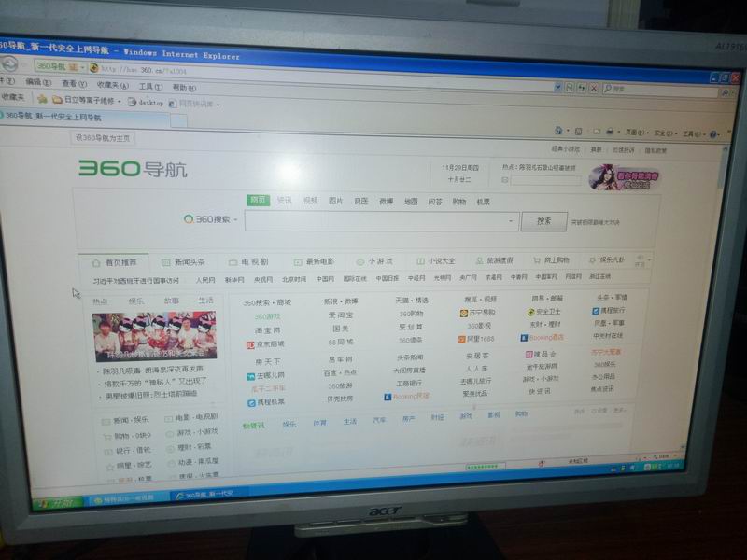Click the 去哪儿网 link with icon

[265, 376]
